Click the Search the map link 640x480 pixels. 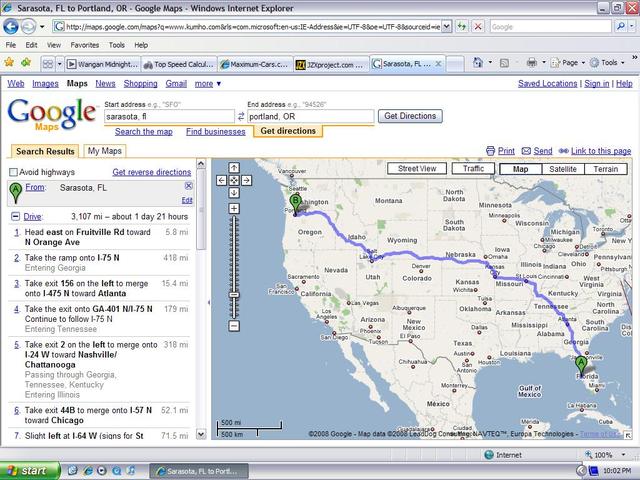pyautogui.click(x=144, y=131)
